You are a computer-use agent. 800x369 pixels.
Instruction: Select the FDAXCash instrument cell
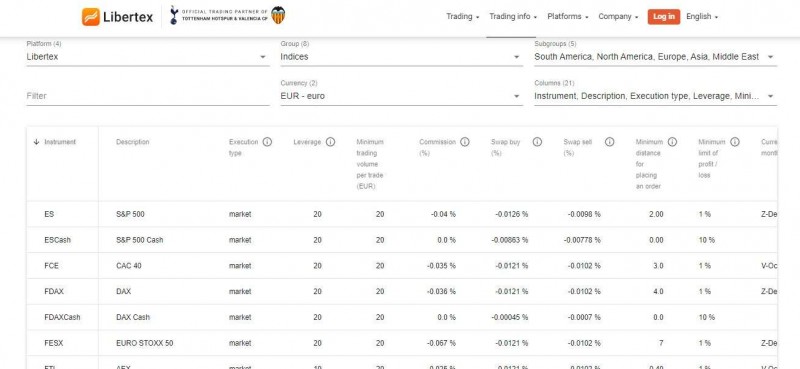62,317
